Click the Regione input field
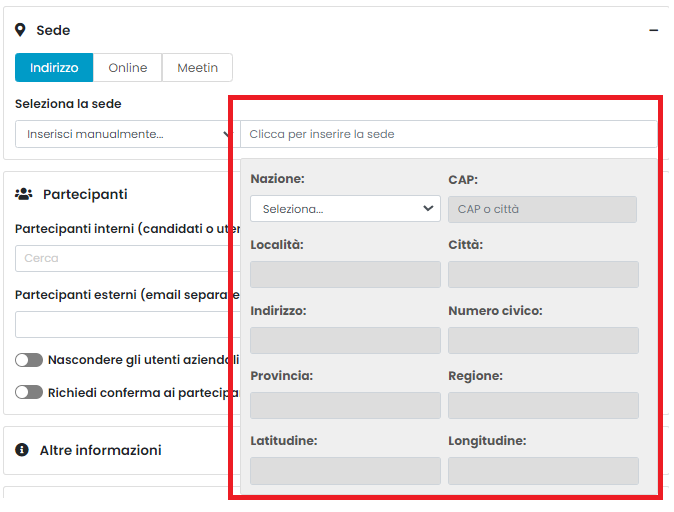The image size is (674, 512). tap(543, 405)
